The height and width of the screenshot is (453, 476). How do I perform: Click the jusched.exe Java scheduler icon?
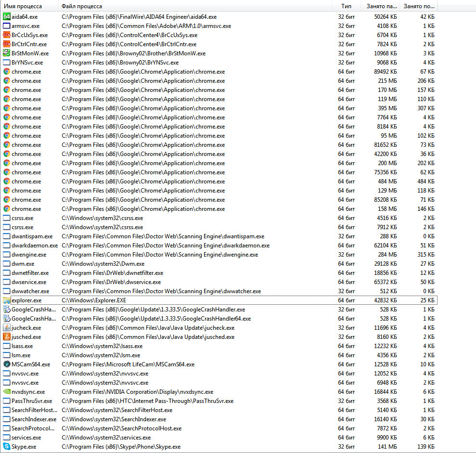click(6, 337)
